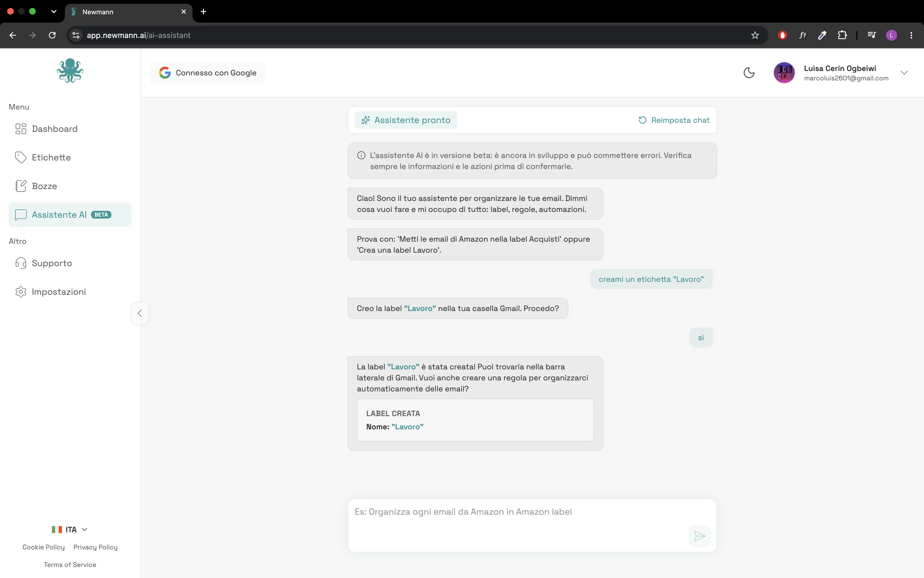Open the ITA language dropdown
The width and height of the screenshot is (924, 578).
click(x=70, y=530)
